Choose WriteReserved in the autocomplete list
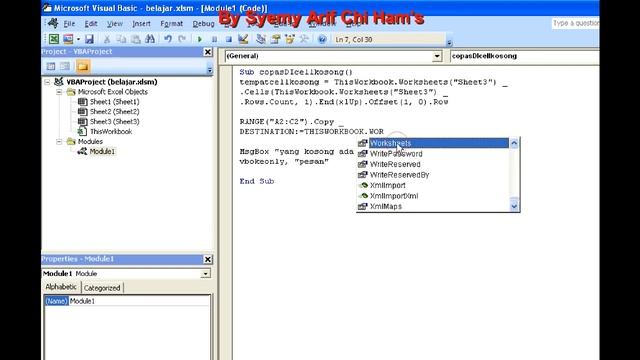The width and height of the screenshot is (640, 360). point(433,164)
